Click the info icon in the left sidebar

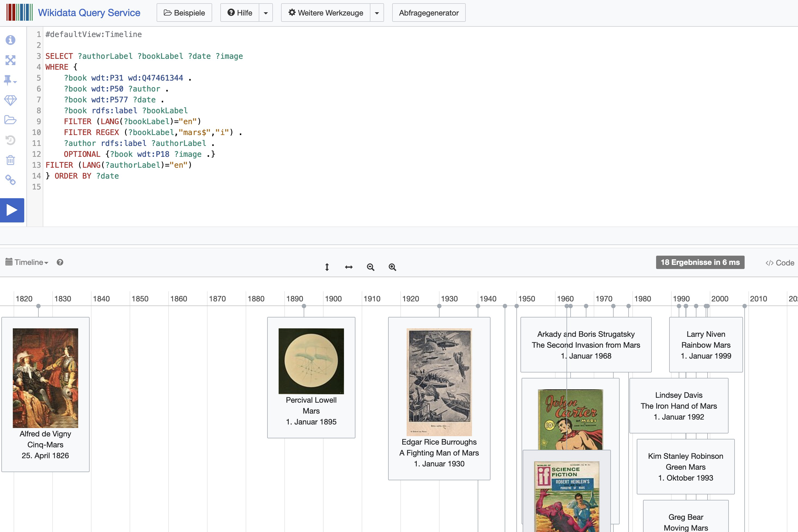coord(11,40)
